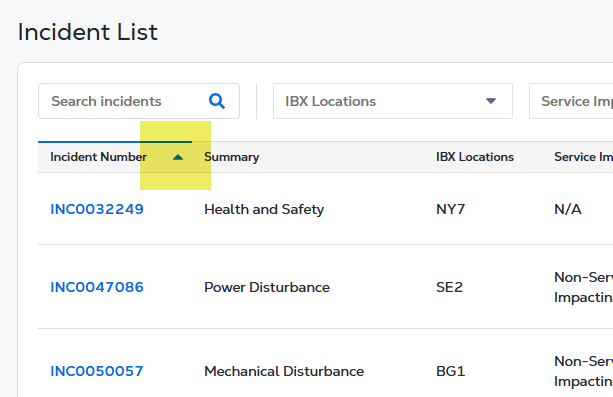Click the ascending sort arrow on Incident Number
The width and height of the screenshot is (613, 397).
tap(178, 157)
